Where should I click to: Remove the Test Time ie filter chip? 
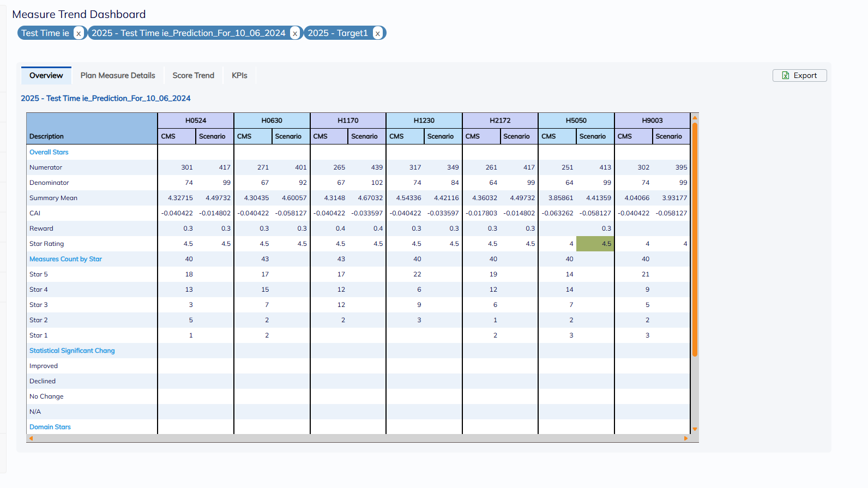(x=79, y=33)
